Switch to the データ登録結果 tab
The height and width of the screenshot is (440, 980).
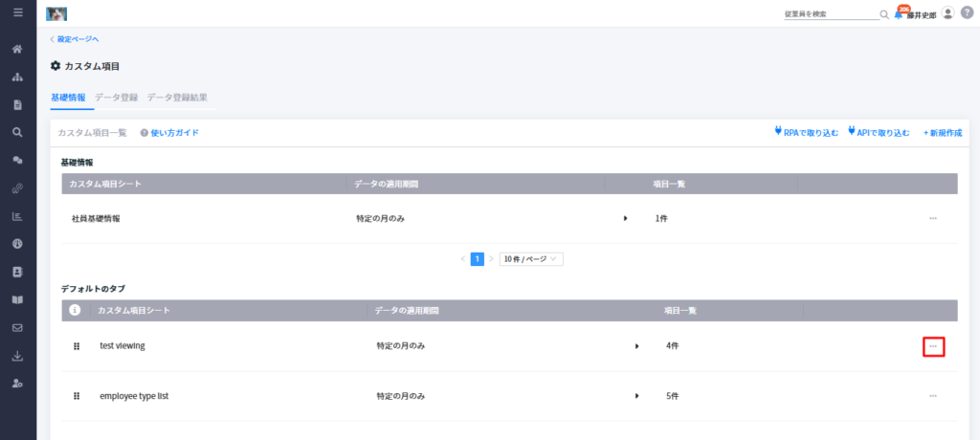pos(177,98)
